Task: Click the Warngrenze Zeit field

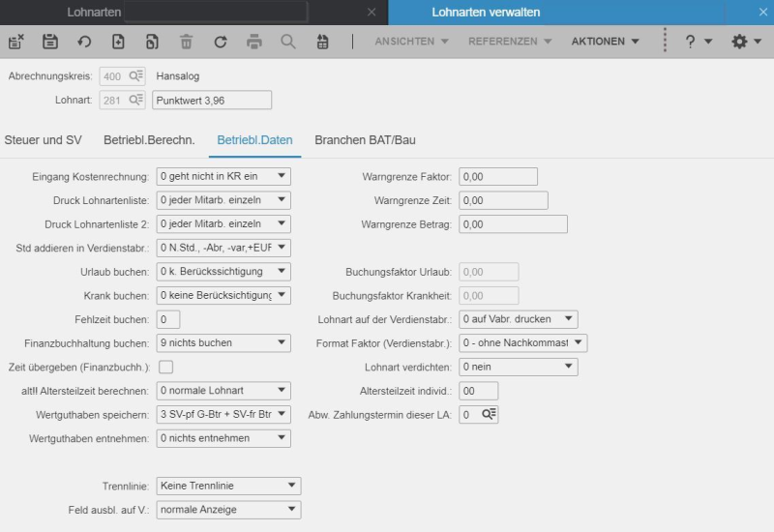Action: (x=503, y=200)
